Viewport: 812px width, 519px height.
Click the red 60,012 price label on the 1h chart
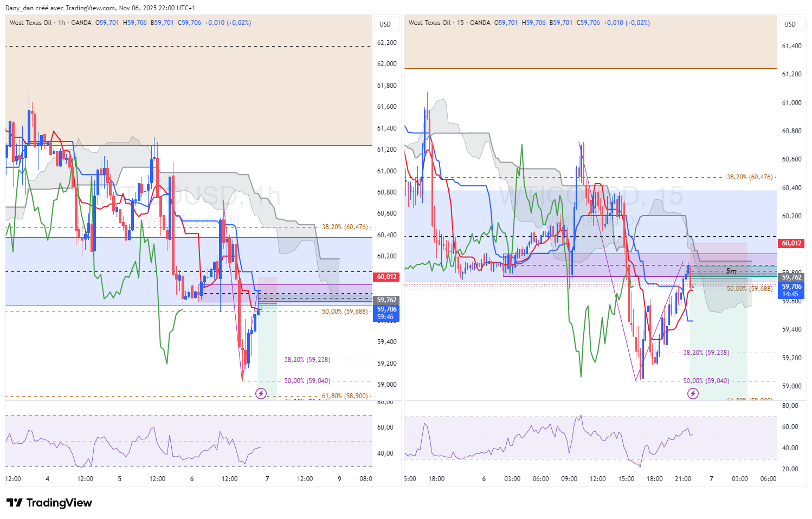point(387,277)
